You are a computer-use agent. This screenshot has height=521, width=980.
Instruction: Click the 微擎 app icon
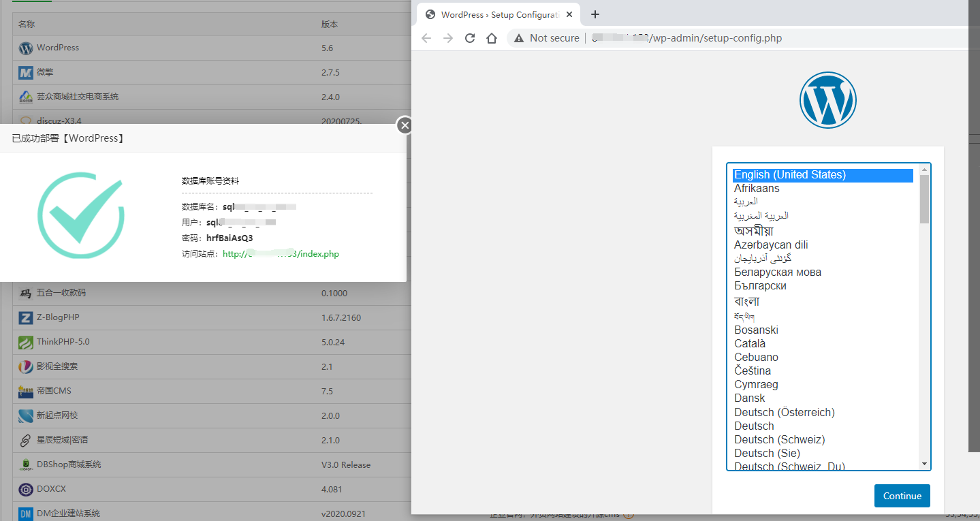26,73
